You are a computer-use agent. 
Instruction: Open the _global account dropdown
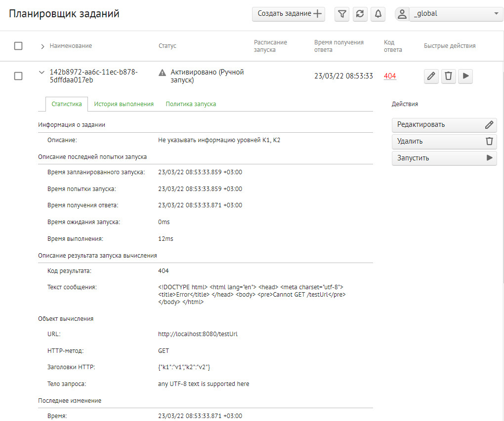(x=456, y=14)
